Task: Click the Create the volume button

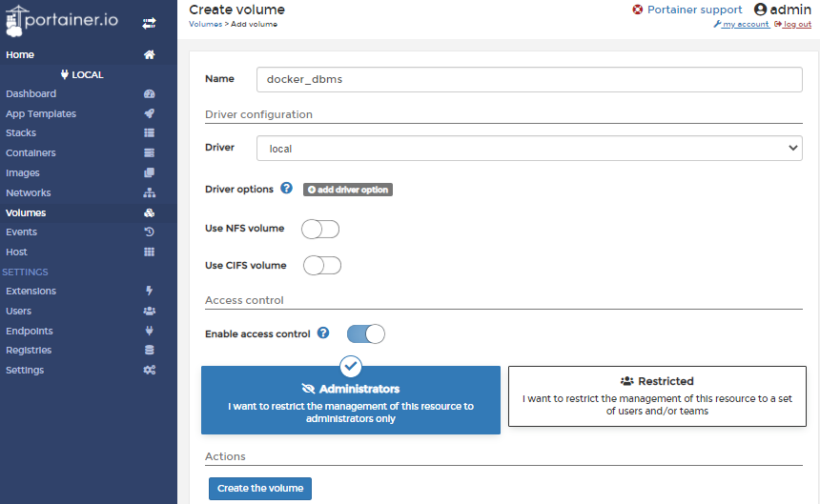Action: (x=260, y=489)
